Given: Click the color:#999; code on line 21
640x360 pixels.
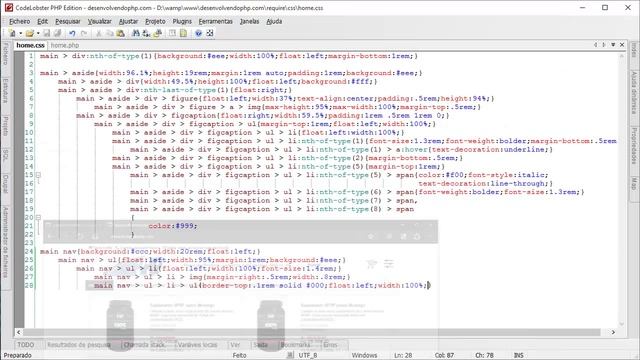Looking at the screenshot, I should click(x=173, y=226).
